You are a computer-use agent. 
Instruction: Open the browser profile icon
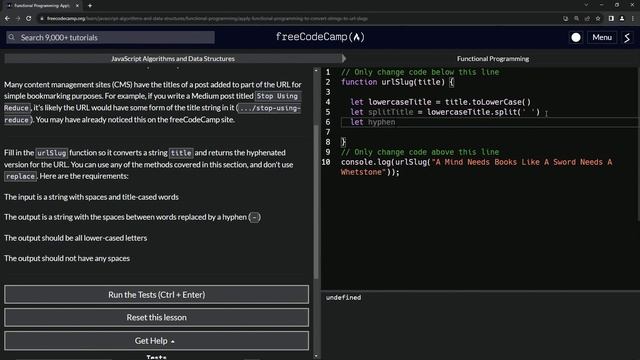coord(622,18)
